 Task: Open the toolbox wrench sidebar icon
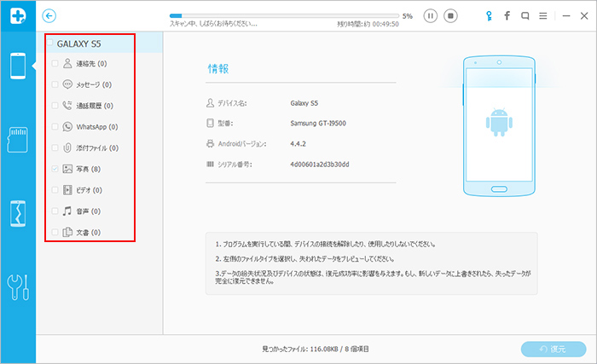(18, 287)
